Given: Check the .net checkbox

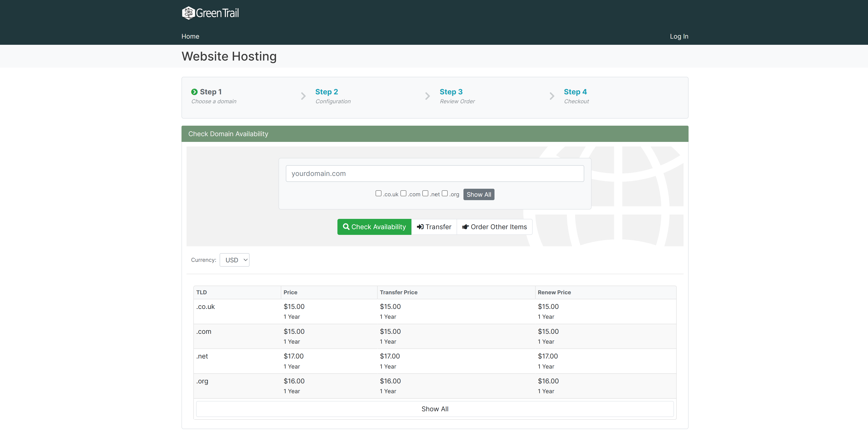Looking at the screenshot, I should 425,193.
